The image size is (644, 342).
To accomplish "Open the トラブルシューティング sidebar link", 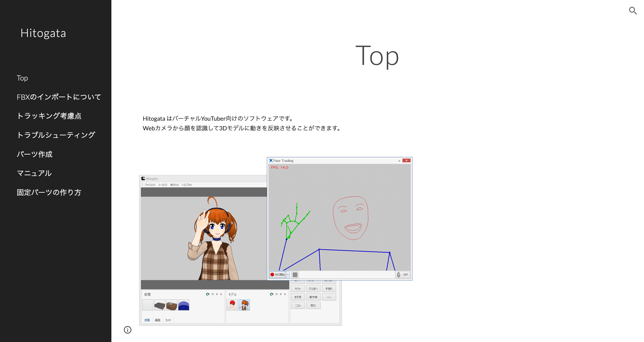I will [x=56, y=135].
